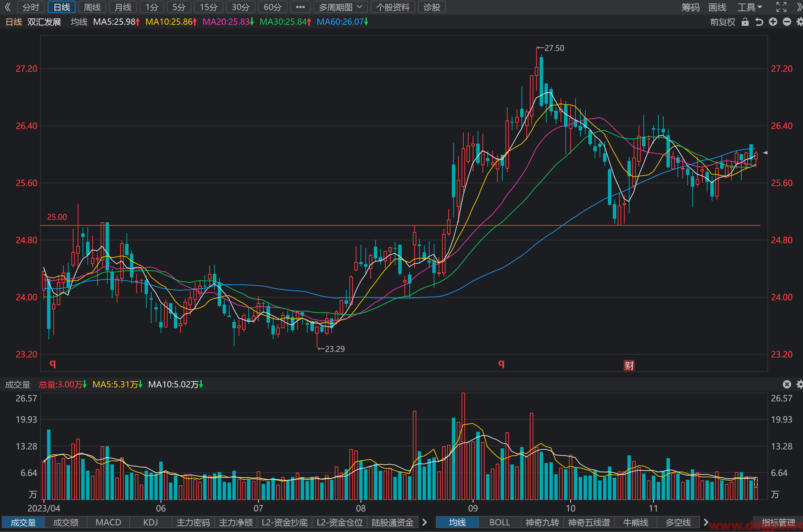Toggle the 前复权 price adjustment
Viewport: 803px width, 532px height.
coord(723,22)
